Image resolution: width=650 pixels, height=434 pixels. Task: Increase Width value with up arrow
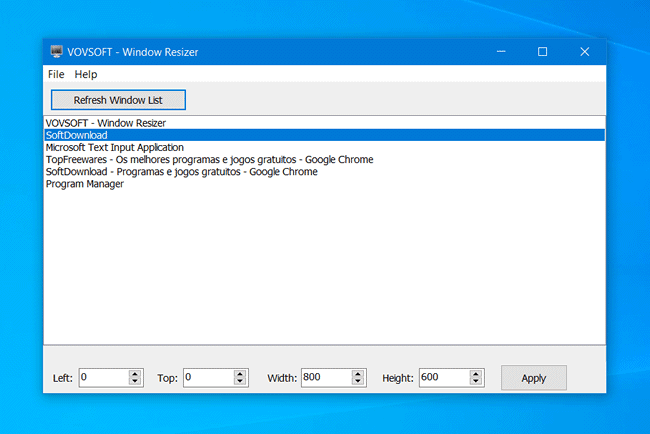click(358, 374)
